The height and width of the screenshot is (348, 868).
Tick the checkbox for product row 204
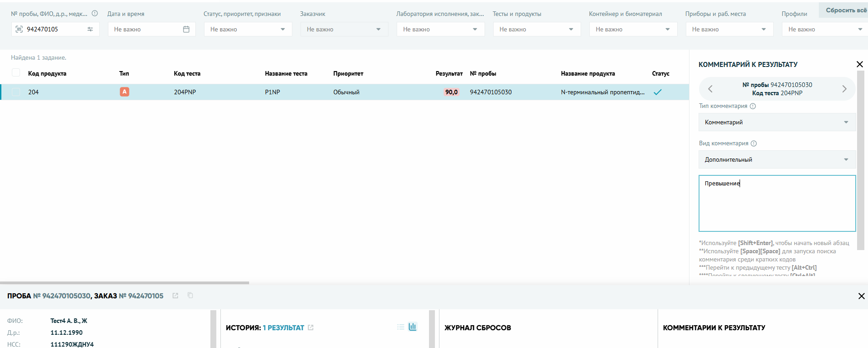(16, 92)
